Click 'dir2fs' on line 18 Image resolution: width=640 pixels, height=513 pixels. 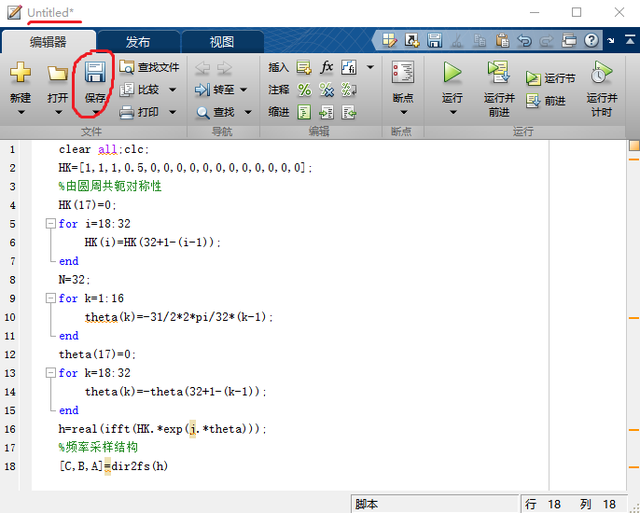pos(131,466)
